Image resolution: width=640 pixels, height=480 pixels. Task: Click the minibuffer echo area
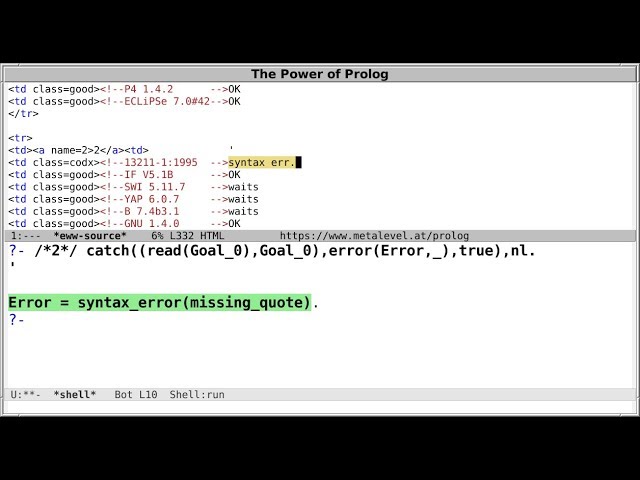click(x=320, y=407)
